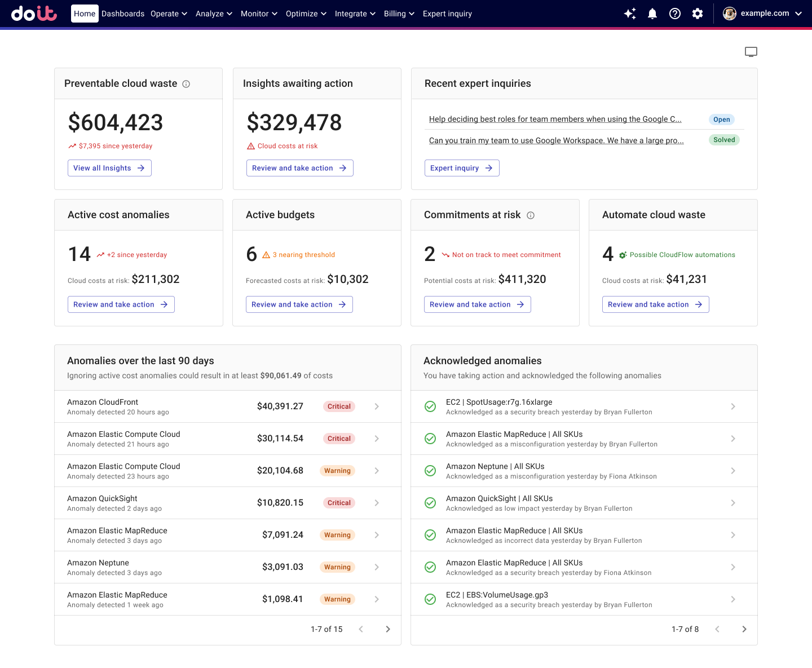The width and height of the screenshot is (812, 668).
Task: Open the sparkle AI assistant icon
Action: pyautogui.click(x=630, y=14)
